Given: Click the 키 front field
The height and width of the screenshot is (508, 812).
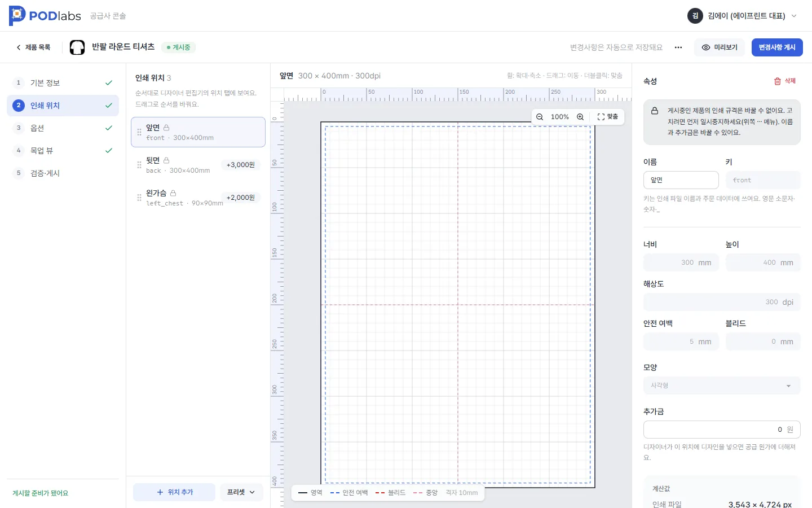Looking at the screenshot, I should coord(763,180).
